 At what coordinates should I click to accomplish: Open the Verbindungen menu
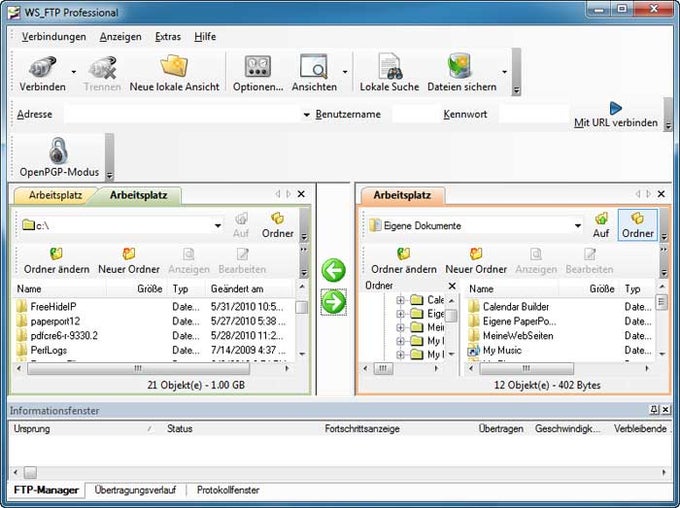[54, 37]
